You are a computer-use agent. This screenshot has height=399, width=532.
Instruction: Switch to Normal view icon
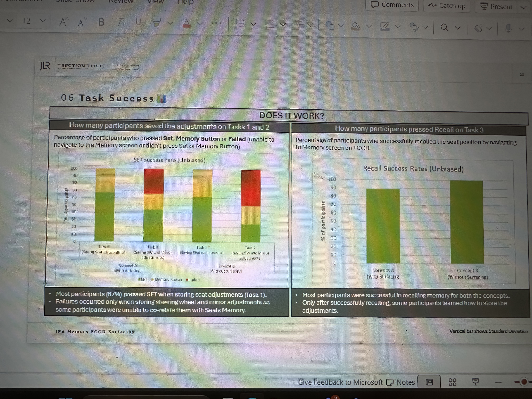(429, 382)
